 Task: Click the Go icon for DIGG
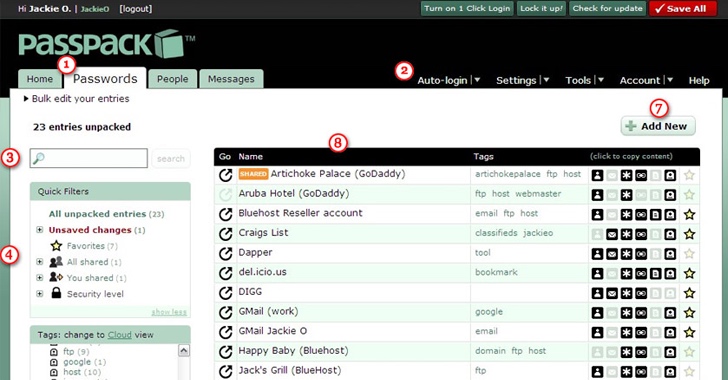click(226, 293)
